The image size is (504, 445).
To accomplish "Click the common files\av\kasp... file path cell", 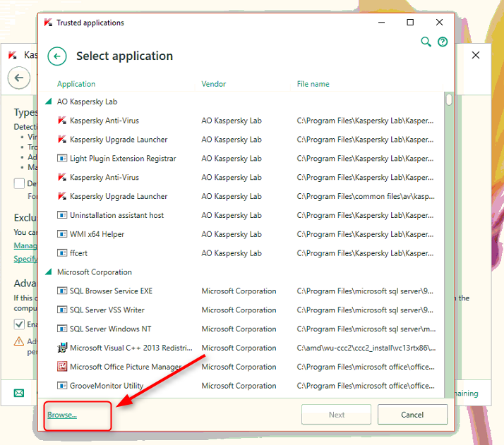I will (x=366, y=196).
